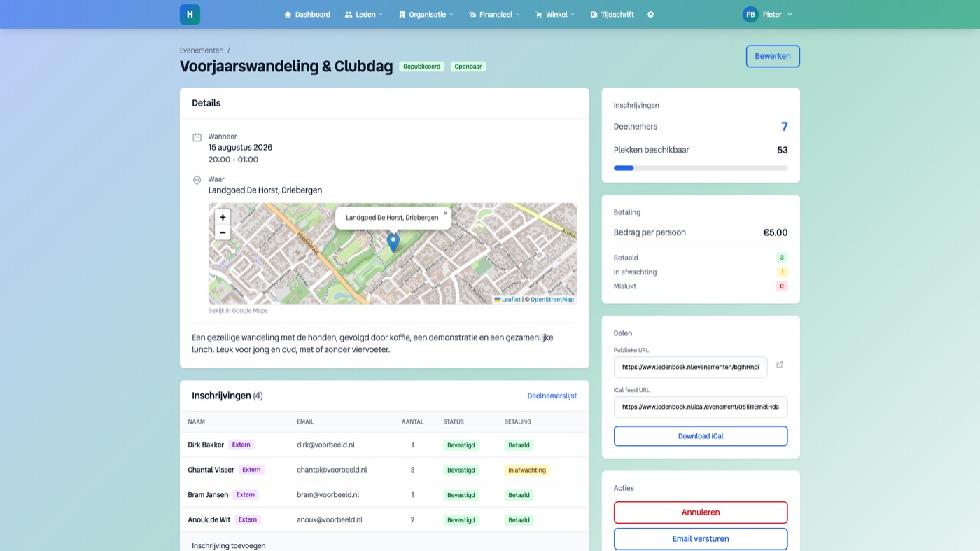Open the Financieel dropdown menu

[494, 14]
